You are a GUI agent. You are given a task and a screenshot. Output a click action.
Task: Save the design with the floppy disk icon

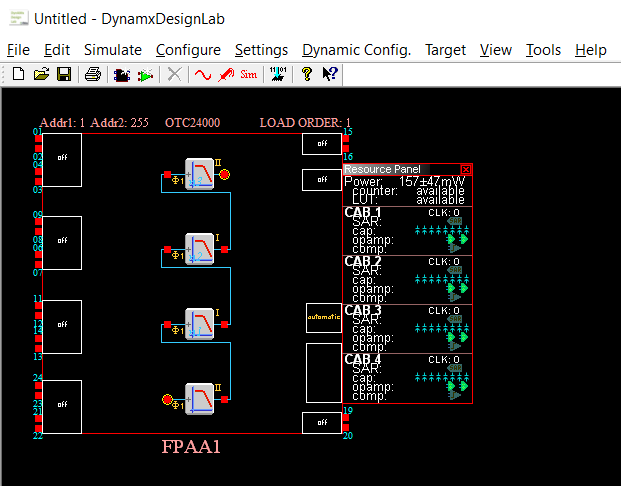click(63, 74)
